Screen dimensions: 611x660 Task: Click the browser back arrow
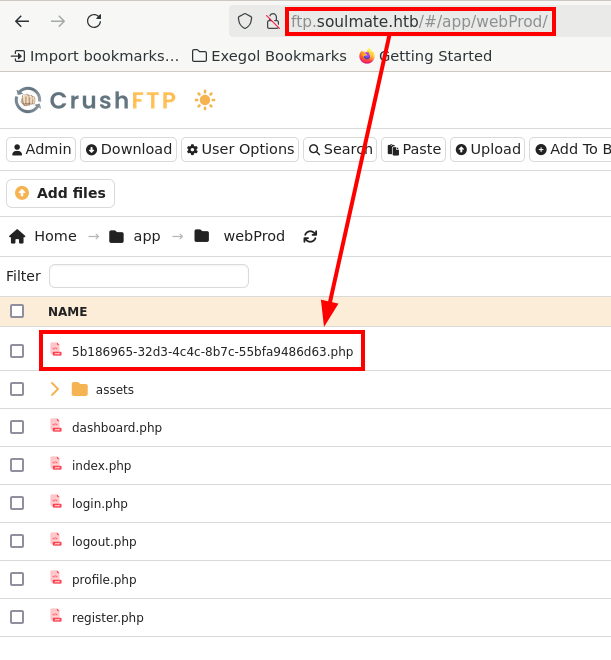click(x=22, y=21)
